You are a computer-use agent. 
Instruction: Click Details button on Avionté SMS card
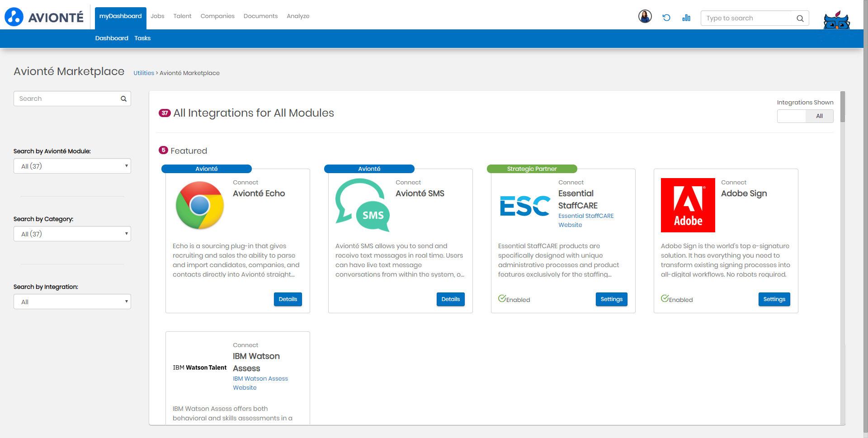click(x=451, y=299)
